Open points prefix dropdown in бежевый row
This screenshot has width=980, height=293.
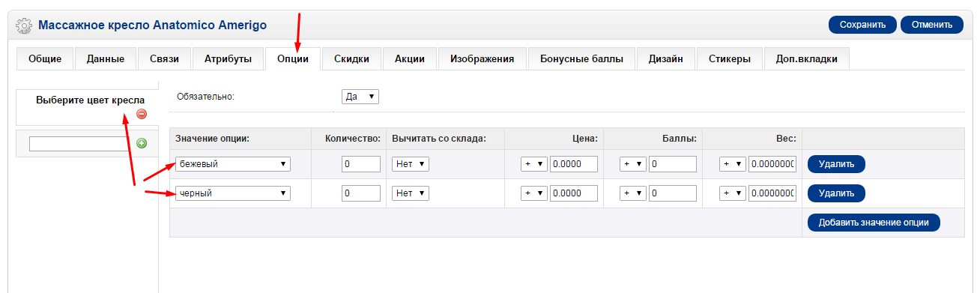coord(633,164)
